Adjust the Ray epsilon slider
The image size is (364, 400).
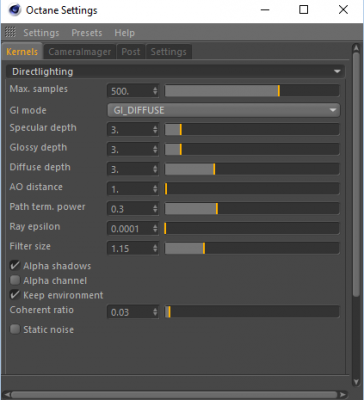(252, 228)
